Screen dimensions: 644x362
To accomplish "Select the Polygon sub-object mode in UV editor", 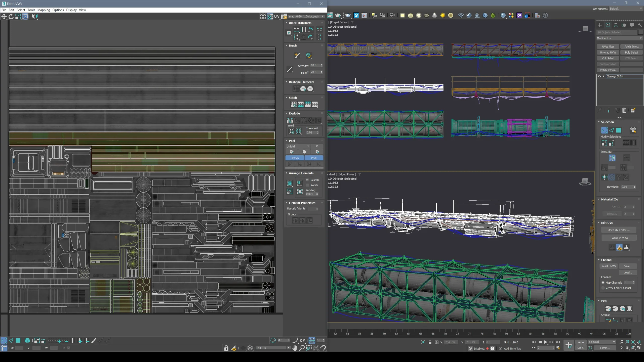I will coord(18,341).
